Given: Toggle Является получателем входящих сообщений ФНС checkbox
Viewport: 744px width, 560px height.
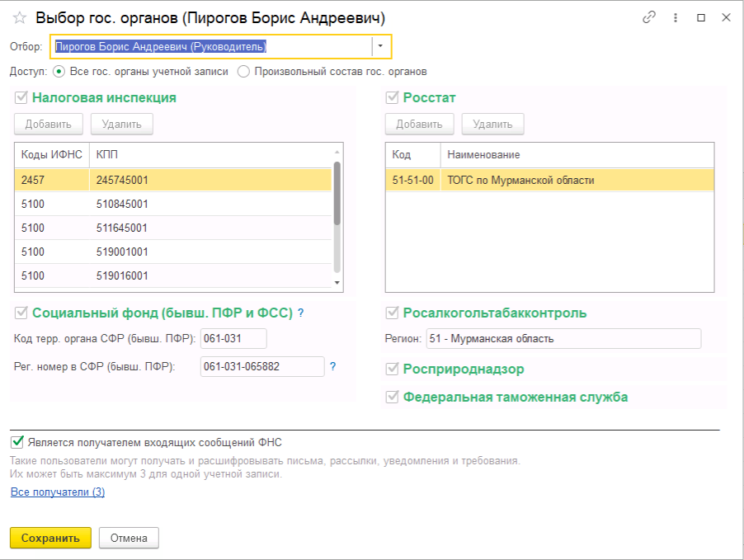Looking at the screenshot, I should (x=17, y=442).
